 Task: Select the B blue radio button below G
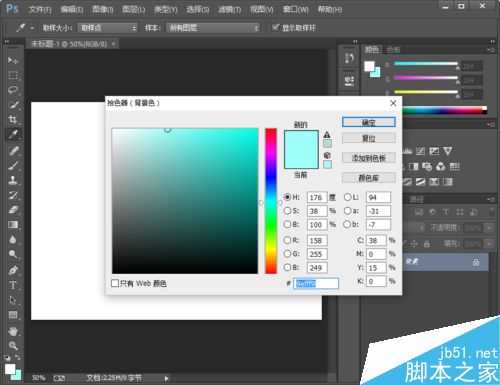coord(287,267)
